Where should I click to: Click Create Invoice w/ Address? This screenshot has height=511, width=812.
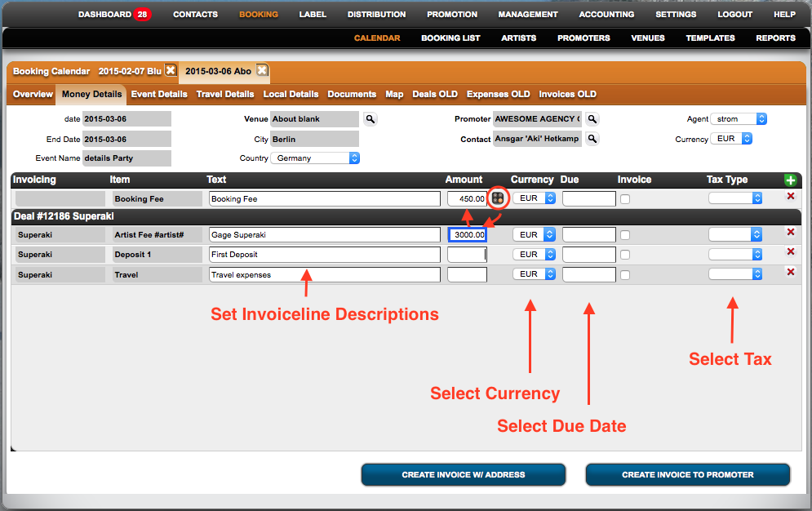pyautogui.click(x=463, y=474)
